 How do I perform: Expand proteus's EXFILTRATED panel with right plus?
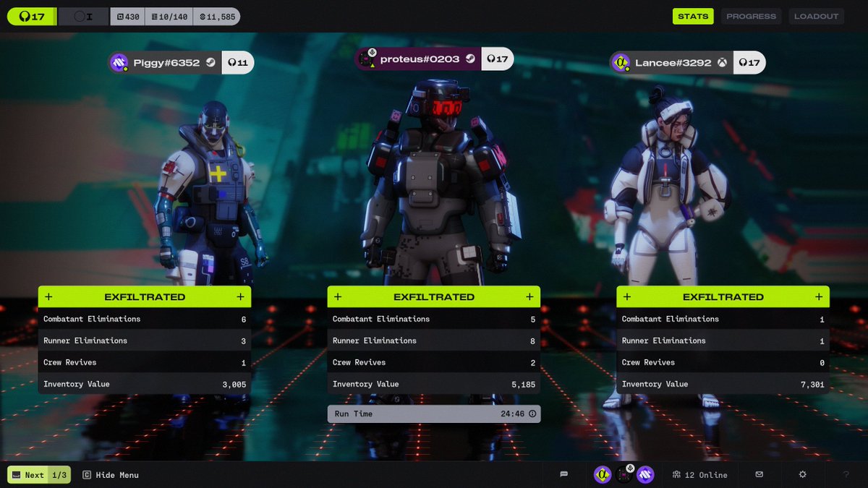coord(529,296)
